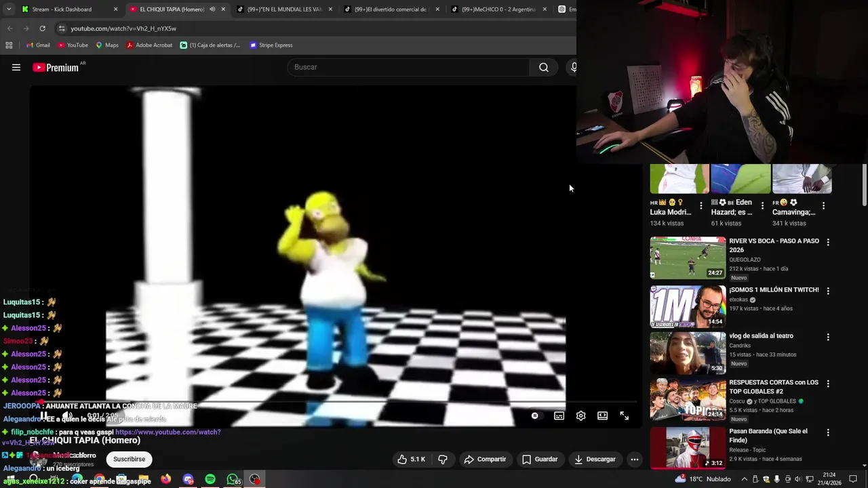Open options menu for vlog de salida video
The width and height of the screenshot is (868, 488).
(x=827, y=337)
